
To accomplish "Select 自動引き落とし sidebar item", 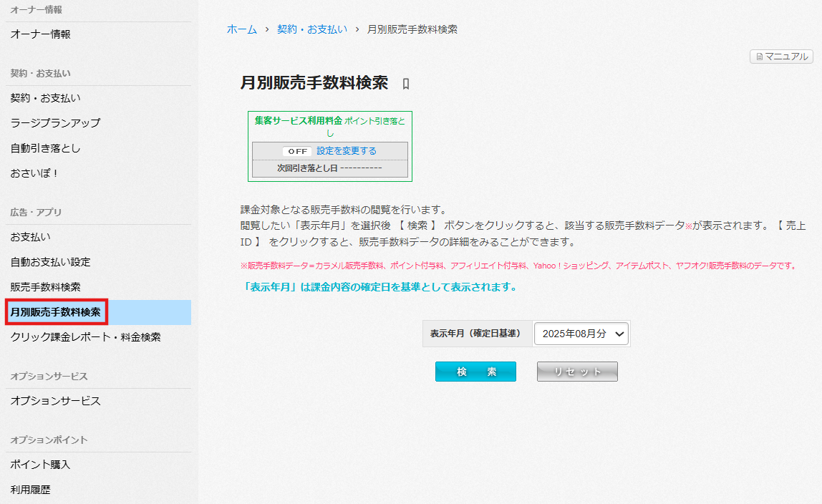I will pyautogui.click(x=46, y=148).
